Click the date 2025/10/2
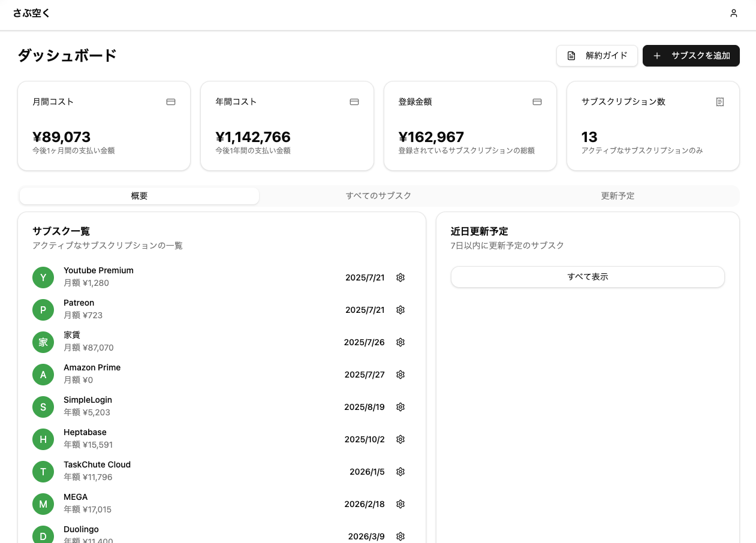Screen dimensions: 756x543 coord(365,439)
